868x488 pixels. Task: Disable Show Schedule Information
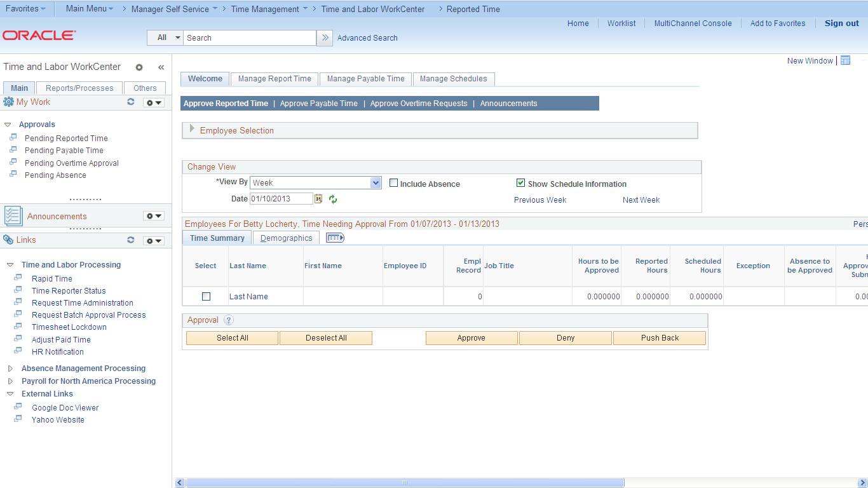coord(521,182)
